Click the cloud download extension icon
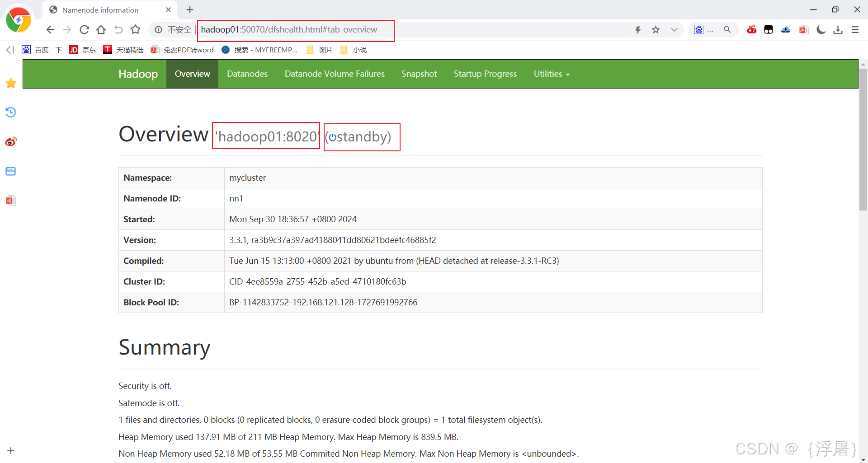This screenshot has width=868, height=463. pos(786,29)
